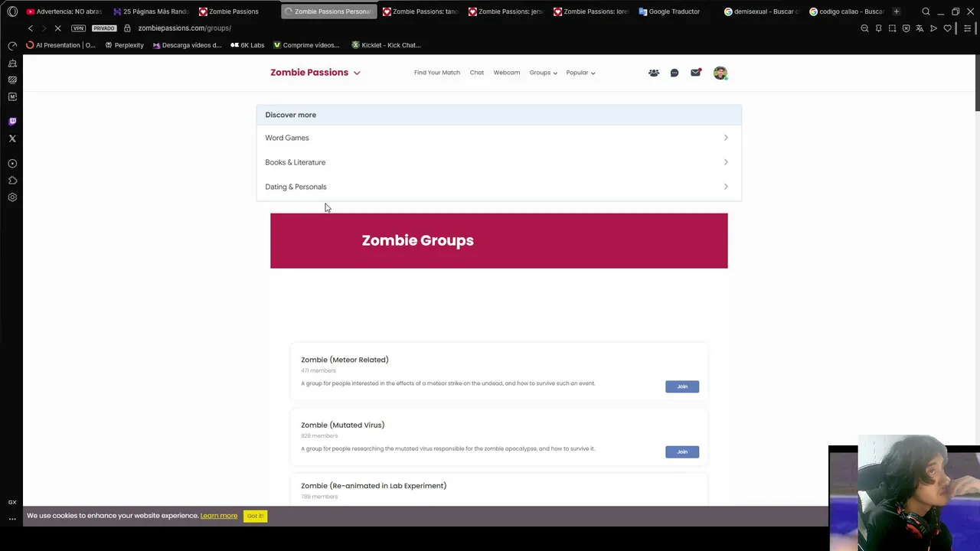This screenshot has height=551, width=980.
Task: Switch to the codigo callao search tab
Action: (847, 11)
